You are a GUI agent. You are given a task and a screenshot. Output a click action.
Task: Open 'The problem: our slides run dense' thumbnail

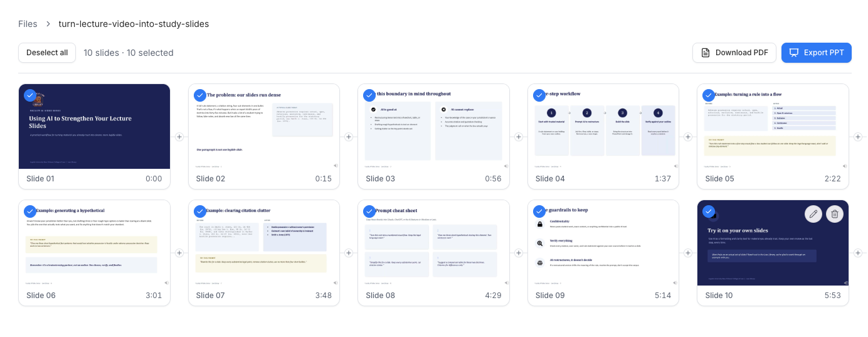pos(264,127)
